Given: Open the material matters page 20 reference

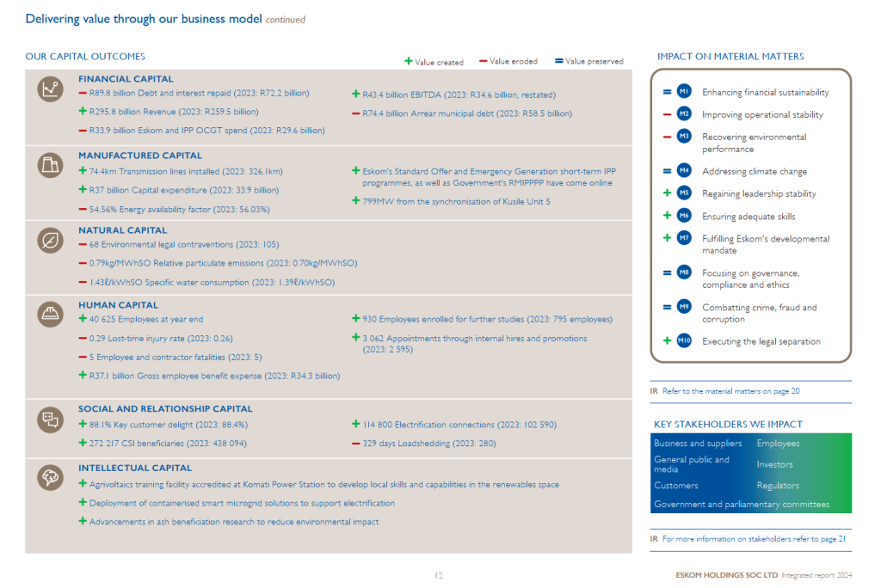Looking at the screenshot, I should 730,391.
